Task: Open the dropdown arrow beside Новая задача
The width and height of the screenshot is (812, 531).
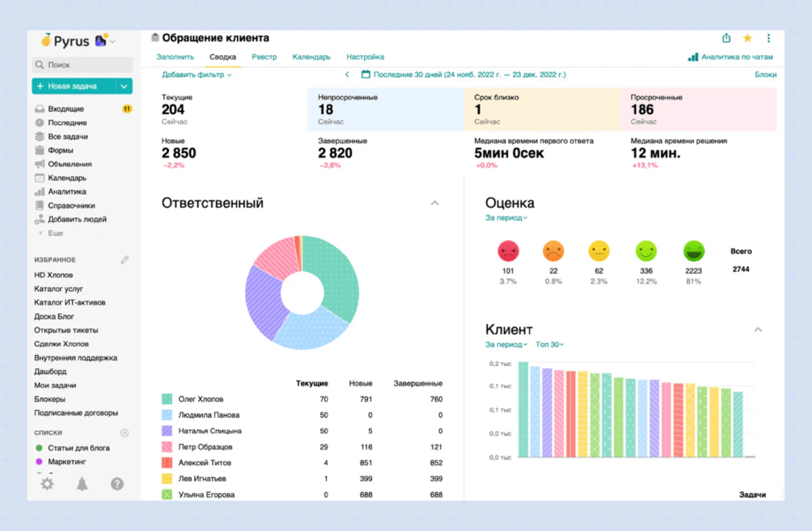Action: tap(124, 86)
